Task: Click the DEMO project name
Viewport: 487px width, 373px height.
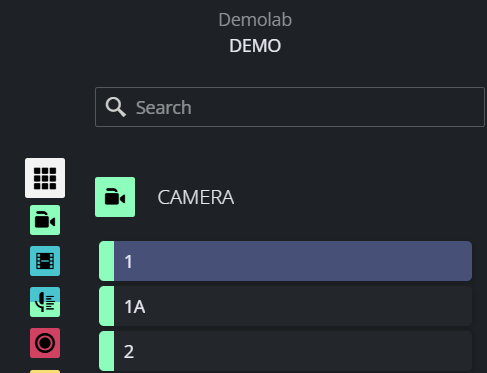Action: coord(255,46)
